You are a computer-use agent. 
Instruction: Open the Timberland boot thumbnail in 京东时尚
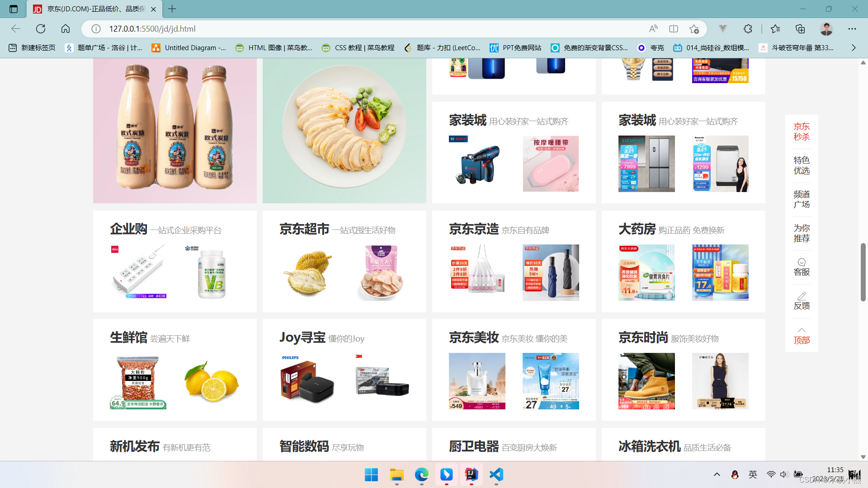(x=646, y=381)
